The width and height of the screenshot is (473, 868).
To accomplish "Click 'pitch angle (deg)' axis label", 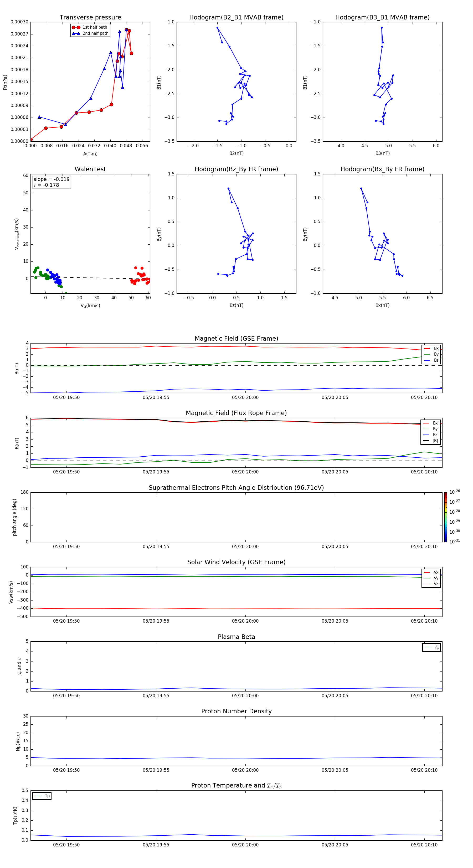I will click(14, 517).
